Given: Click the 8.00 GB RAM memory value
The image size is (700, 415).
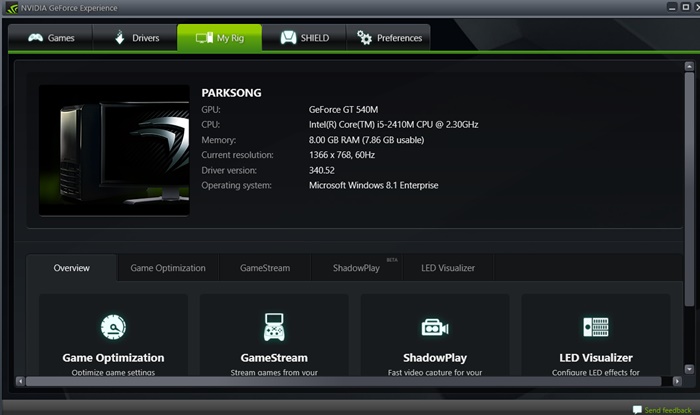Looking at the screenshot, I should pyautogui.click(x=366, y=140).
